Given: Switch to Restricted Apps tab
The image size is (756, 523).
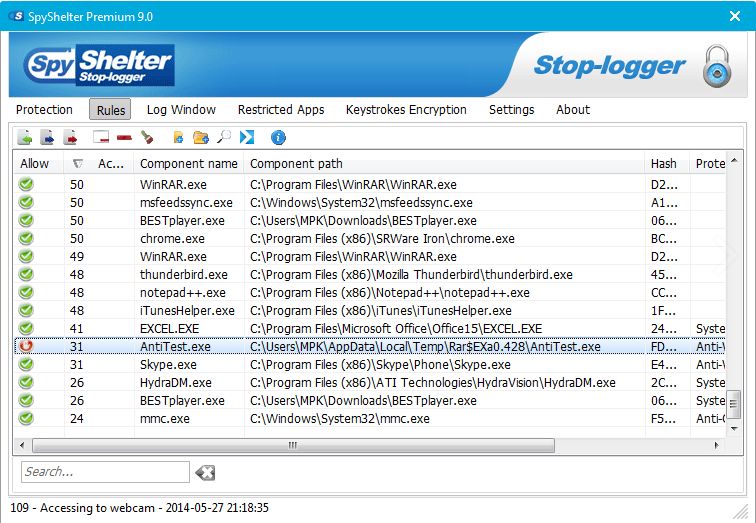Looking at the screenshot, I should (x=281, y=110).
